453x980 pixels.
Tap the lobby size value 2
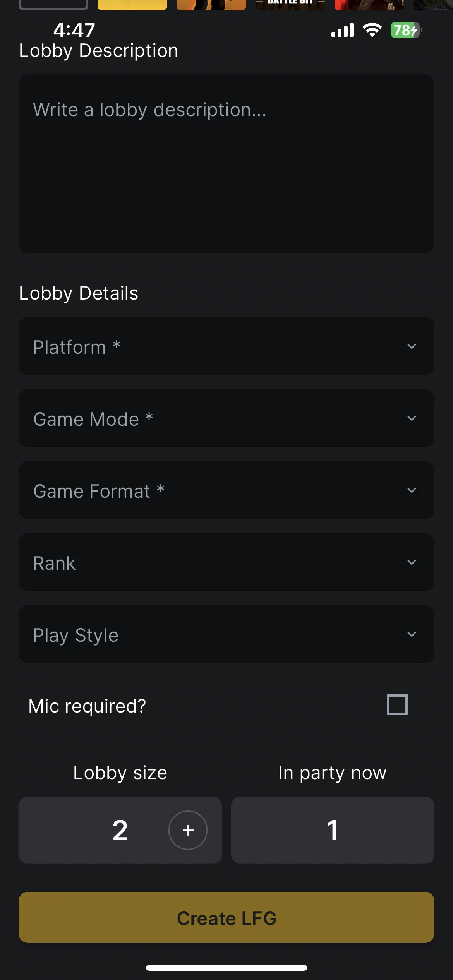pyautogui.click(x=120, y=830)
